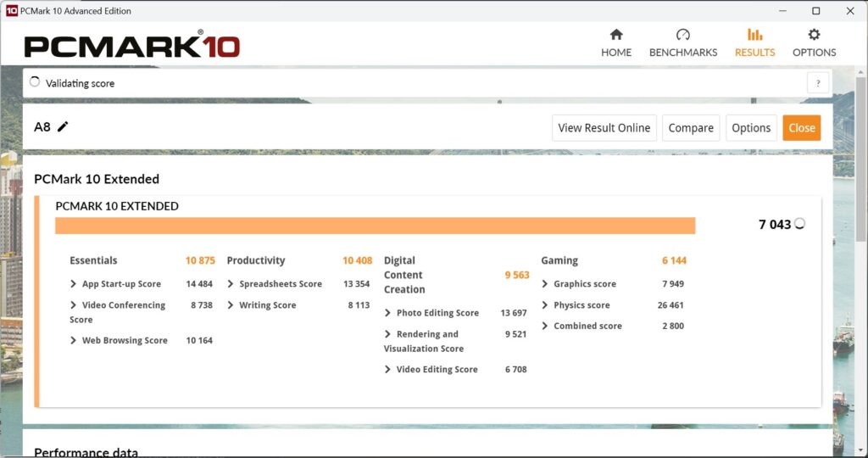Screen dimensions: 868x458
Task: Click the Results bar chart icon
Action: coord(754,34)
